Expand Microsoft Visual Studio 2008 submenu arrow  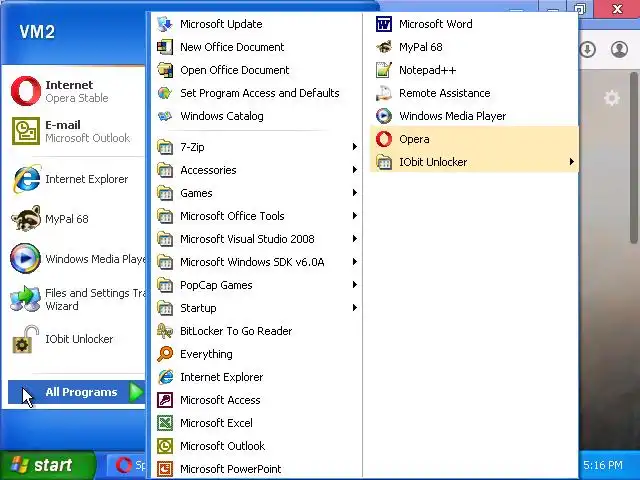355,238
